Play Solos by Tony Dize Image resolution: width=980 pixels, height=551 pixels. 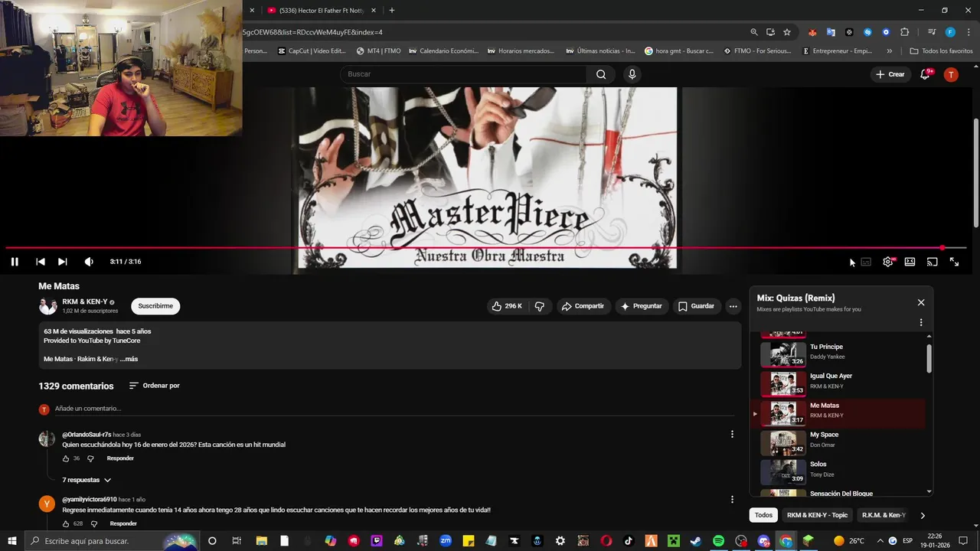840,471
